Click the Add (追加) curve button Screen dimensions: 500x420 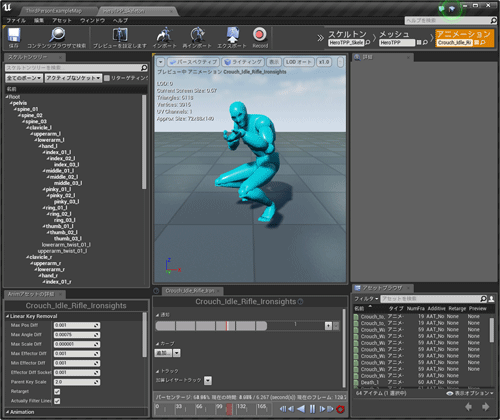coord(163,353)
